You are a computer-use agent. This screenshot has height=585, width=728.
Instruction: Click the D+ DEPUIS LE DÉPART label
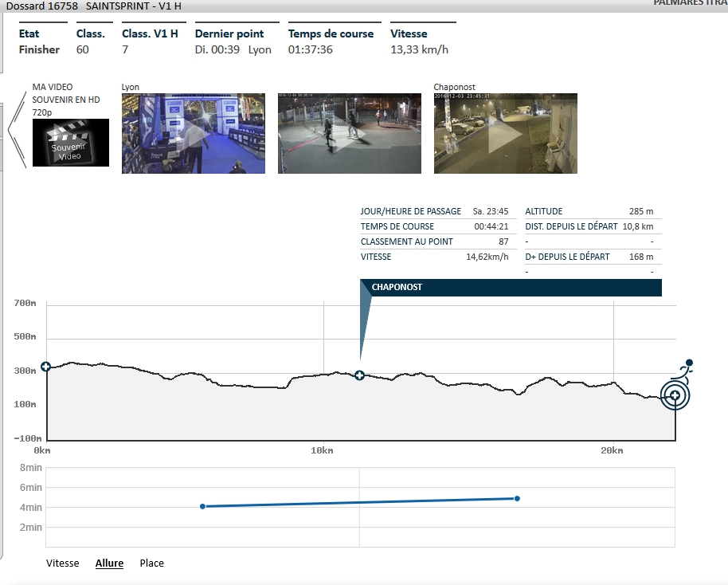567,257
